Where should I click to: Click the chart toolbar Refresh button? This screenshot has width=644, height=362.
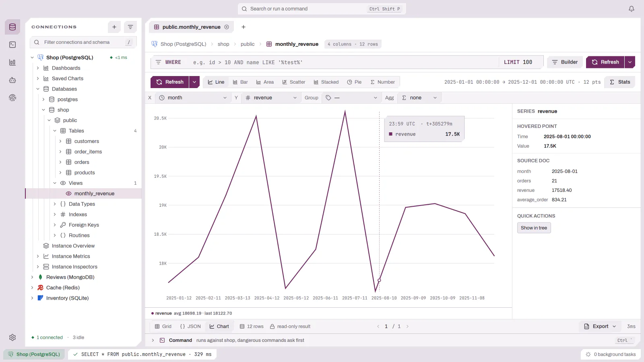click(170, 82)
